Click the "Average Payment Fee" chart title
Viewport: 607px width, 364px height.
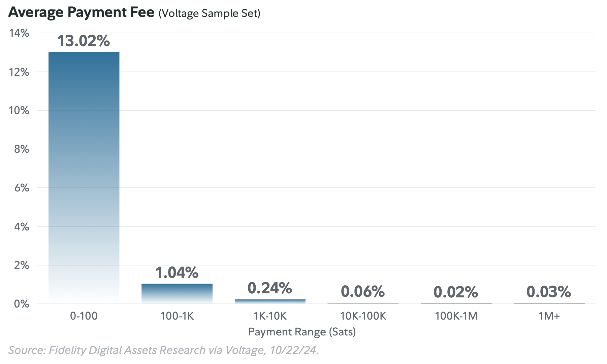point(81,12)
